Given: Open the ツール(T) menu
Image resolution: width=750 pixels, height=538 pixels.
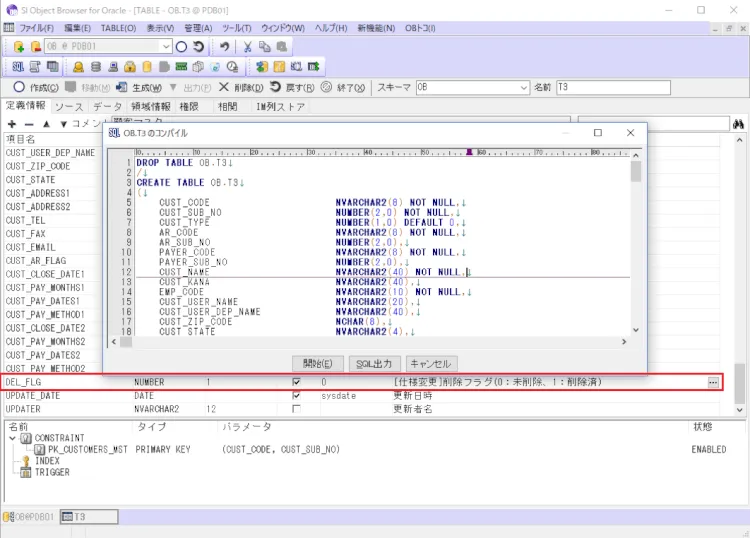Looking at the screenshot, I should 236,28.
